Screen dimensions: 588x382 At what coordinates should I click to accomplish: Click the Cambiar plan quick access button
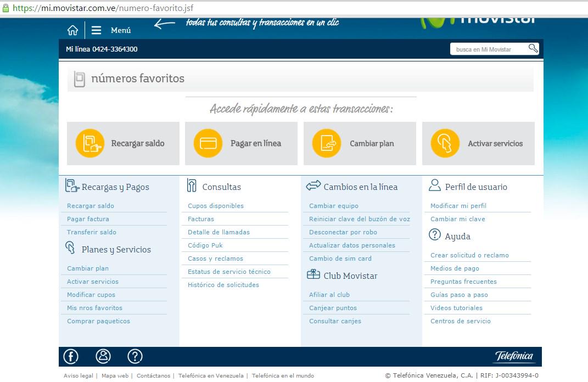pyautogui.click(x=360, y=143)
